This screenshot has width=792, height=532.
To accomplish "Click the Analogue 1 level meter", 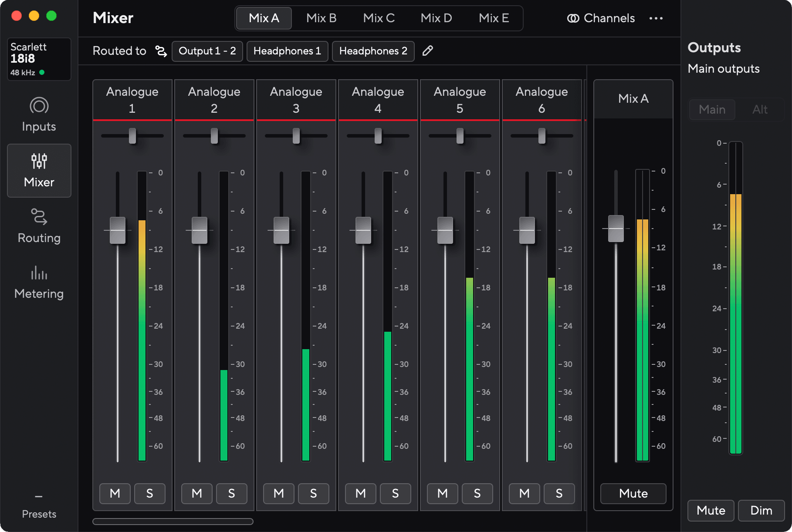I will pyautogui.click(x=142, y=317).
